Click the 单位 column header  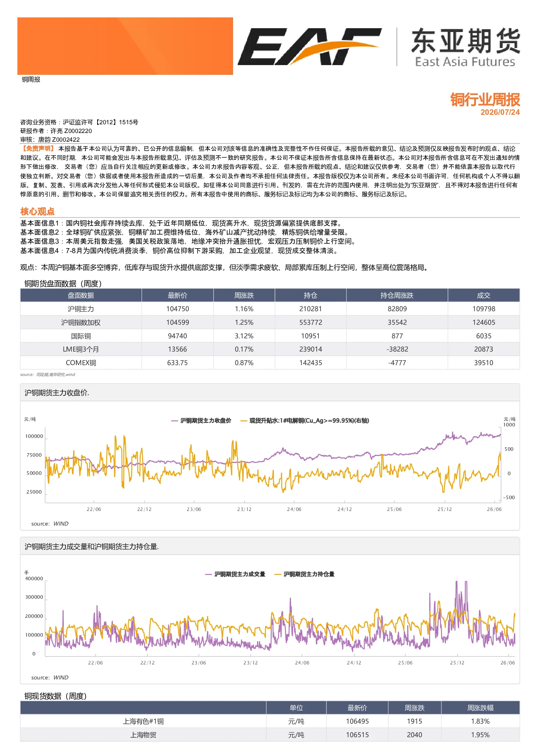[x=296, y=708]
